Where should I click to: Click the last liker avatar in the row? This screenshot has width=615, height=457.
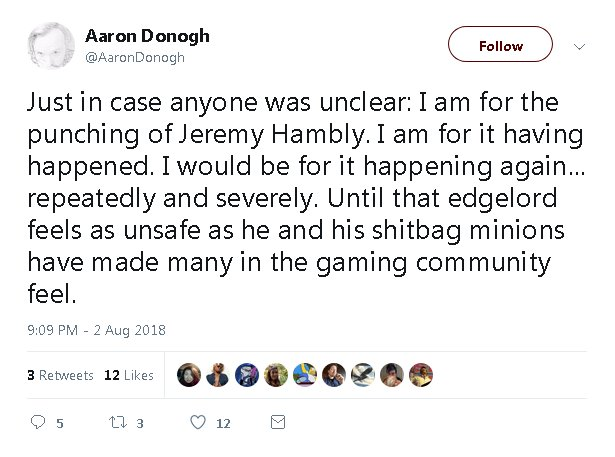[x=421, y=375]
